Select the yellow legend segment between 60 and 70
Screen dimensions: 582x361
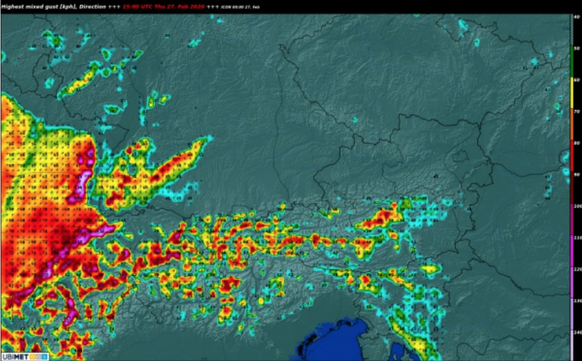[x=572, y=93]
